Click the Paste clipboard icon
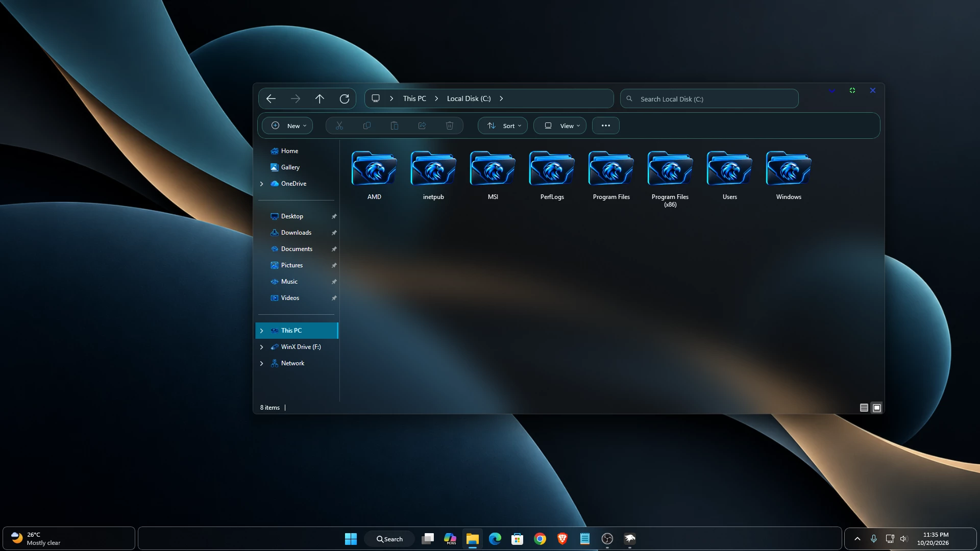 (x=395, y=126)
